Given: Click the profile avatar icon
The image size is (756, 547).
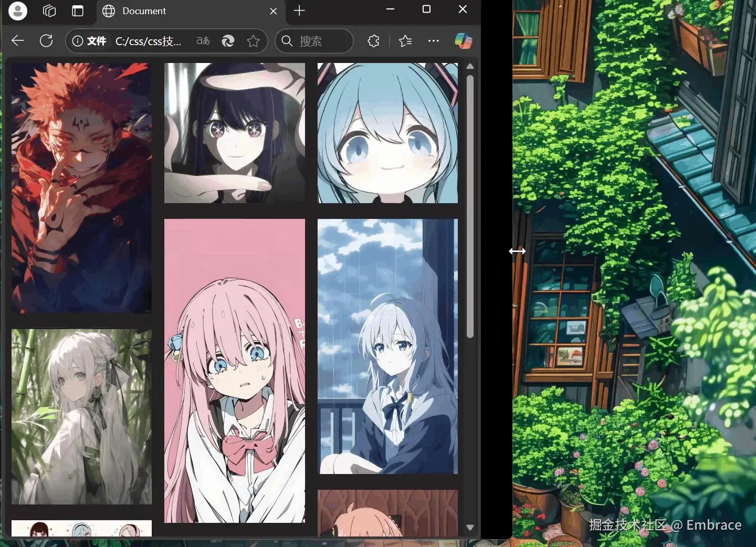Looking at the screenshot, I should 17,10.
